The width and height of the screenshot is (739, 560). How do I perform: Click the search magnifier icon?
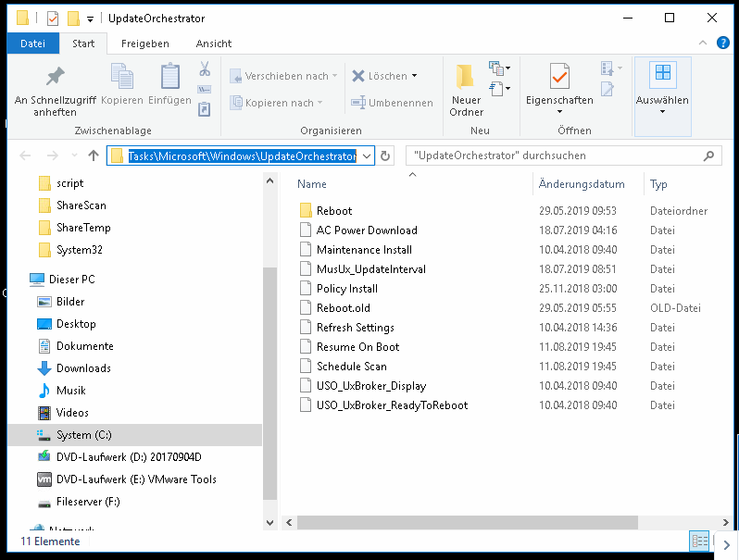[x=708, y=156]
